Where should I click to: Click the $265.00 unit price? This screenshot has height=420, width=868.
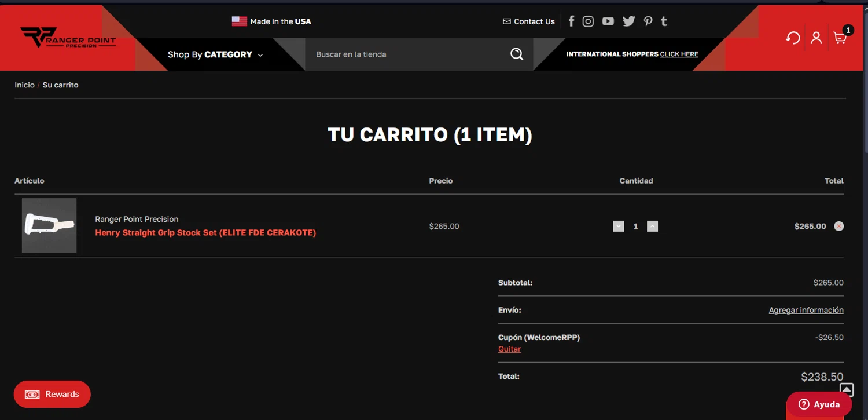coord(444,226)
